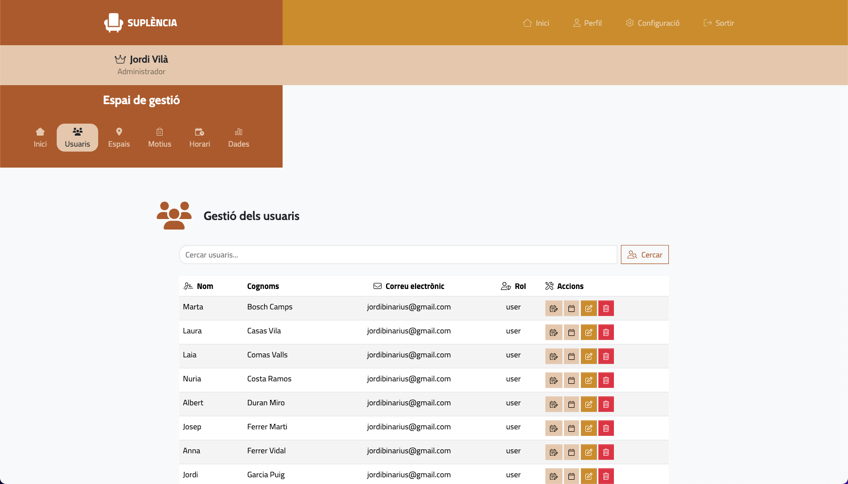848x484 pixels.
Task: Select the Dades tab
Action: click(238, 138)
